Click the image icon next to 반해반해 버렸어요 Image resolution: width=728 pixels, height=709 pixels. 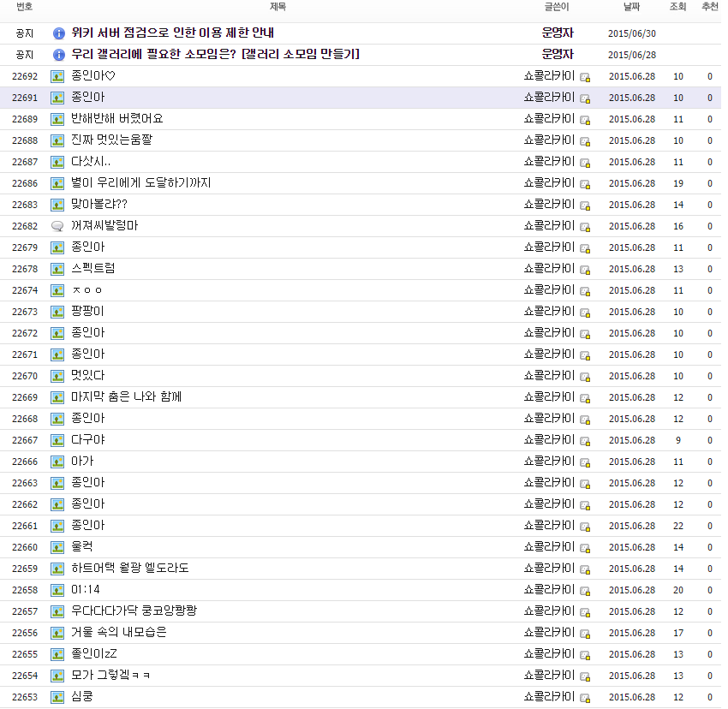click(57, 119)
